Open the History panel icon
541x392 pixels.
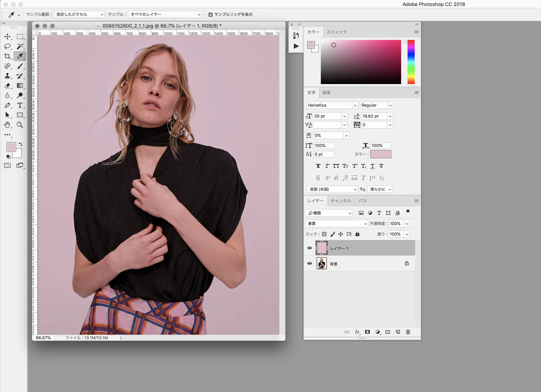point(296,35)
